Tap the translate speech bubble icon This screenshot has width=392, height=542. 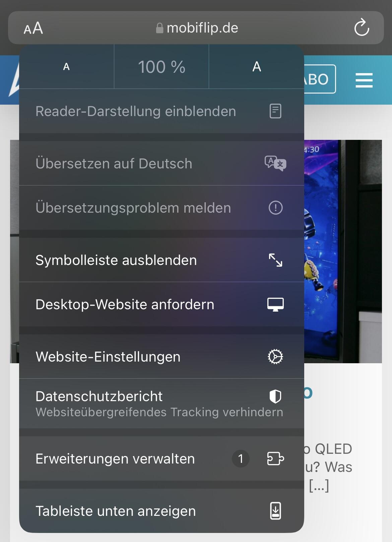275,163
